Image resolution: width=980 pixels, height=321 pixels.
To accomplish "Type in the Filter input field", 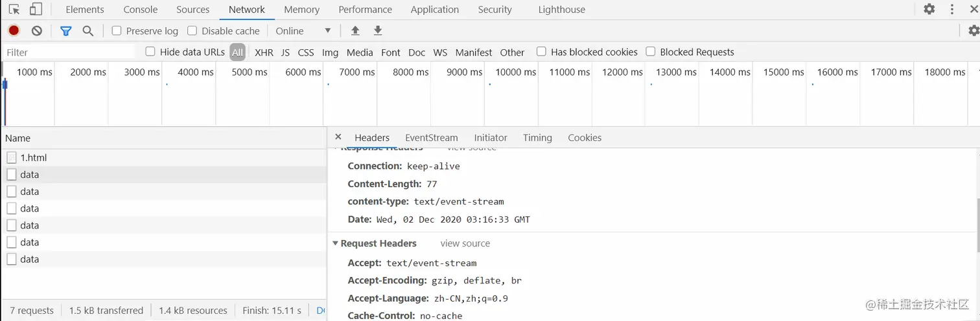I will point(68,52).
